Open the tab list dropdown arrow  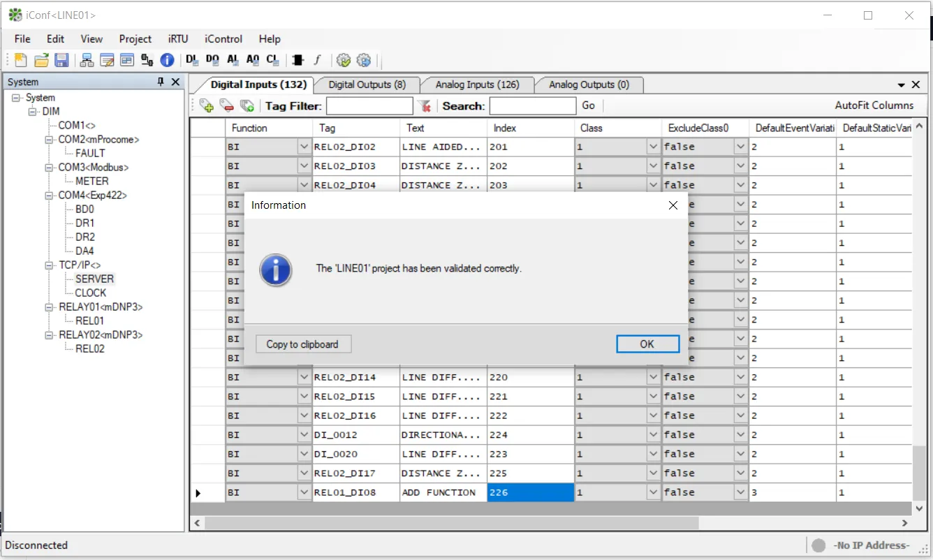[x=901, y=84]
